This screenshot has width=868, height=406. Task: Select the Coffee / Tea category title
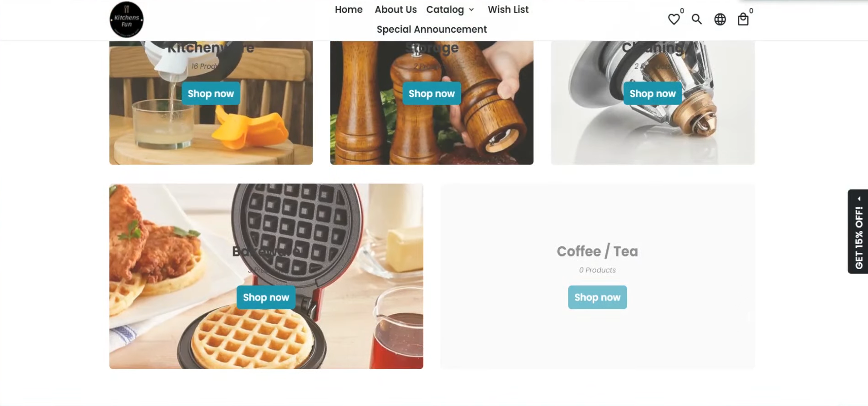[x=597, y=251]
